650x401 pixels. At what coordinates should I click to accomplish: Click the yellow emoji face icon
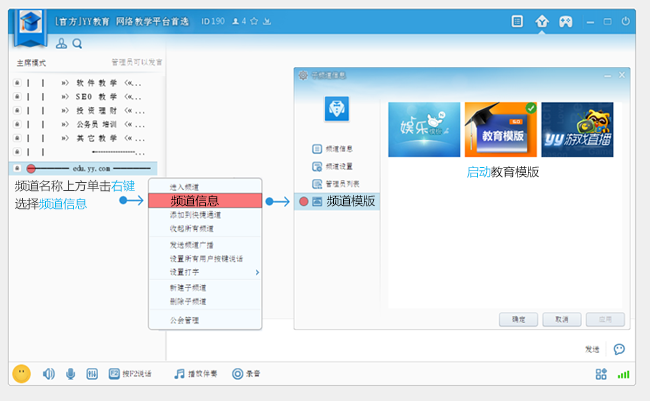pos(21,373)
